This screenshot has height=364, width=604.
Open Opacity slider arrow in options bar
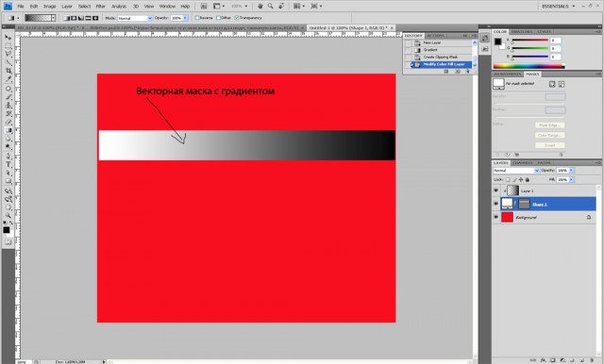tap(185, 18)
